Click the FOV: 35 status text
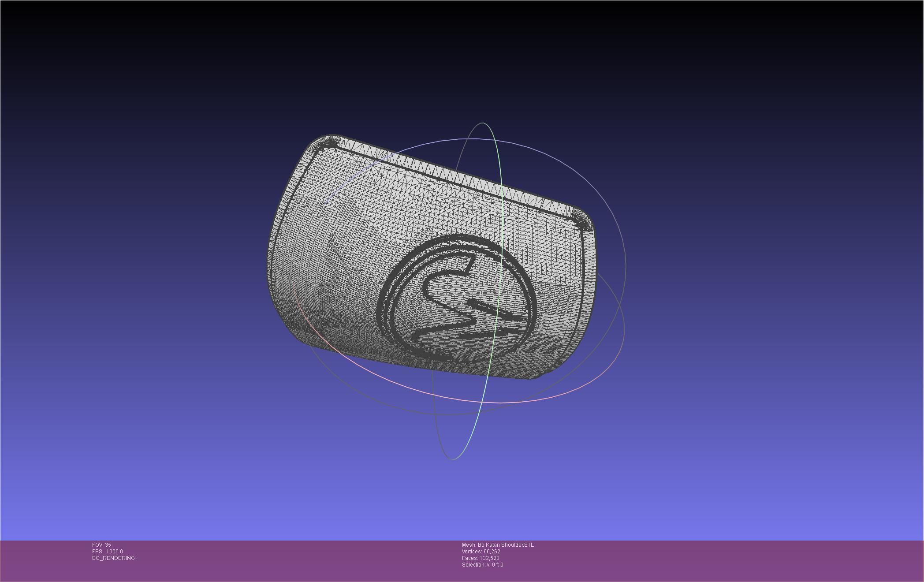Viewport: 924px width, 582px height. pyautogui.click(x=101, y=545)
